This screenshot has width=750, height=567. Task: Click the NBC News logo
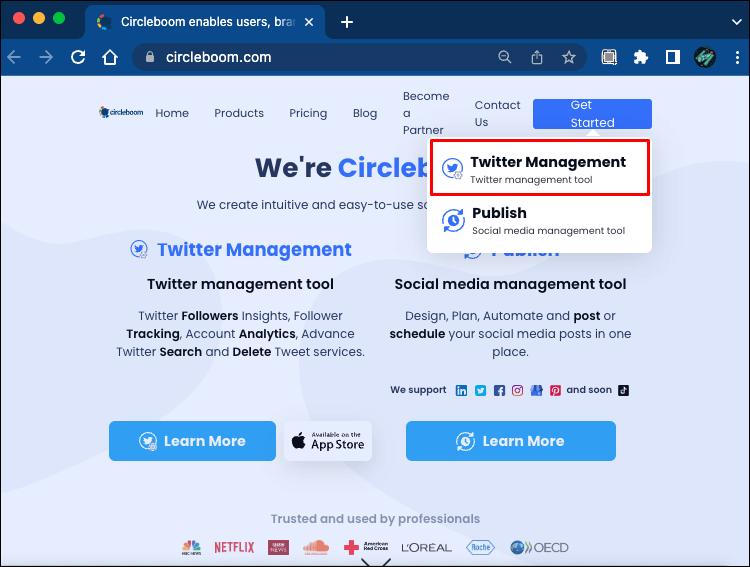[x=191, y=547]
